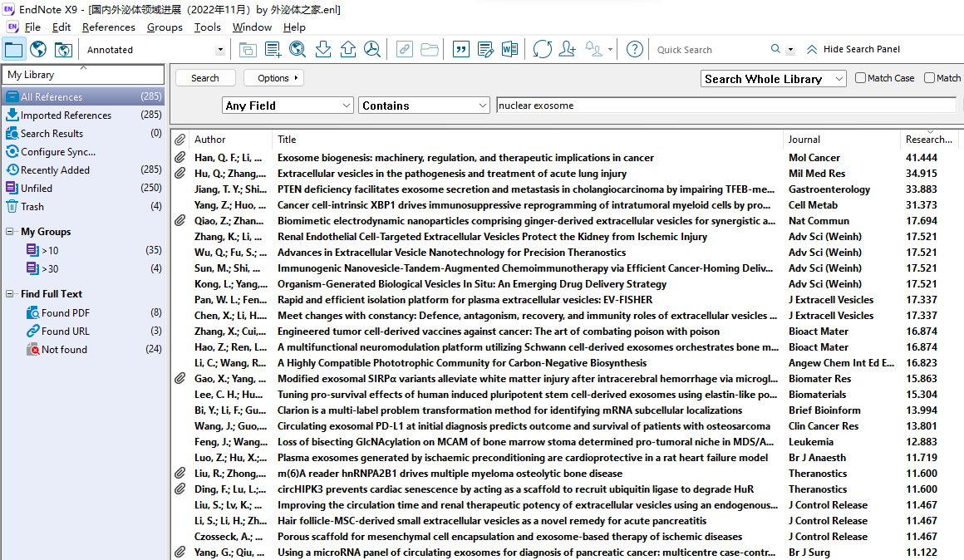The width and height of the screenshot is (964, 560).
Task: Select the Found URL group
Action: tap(84, 331)
